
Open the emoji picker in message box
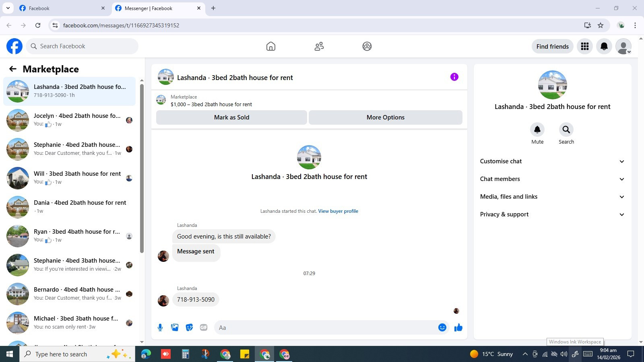pyautogui.click(x=442, y=327)
